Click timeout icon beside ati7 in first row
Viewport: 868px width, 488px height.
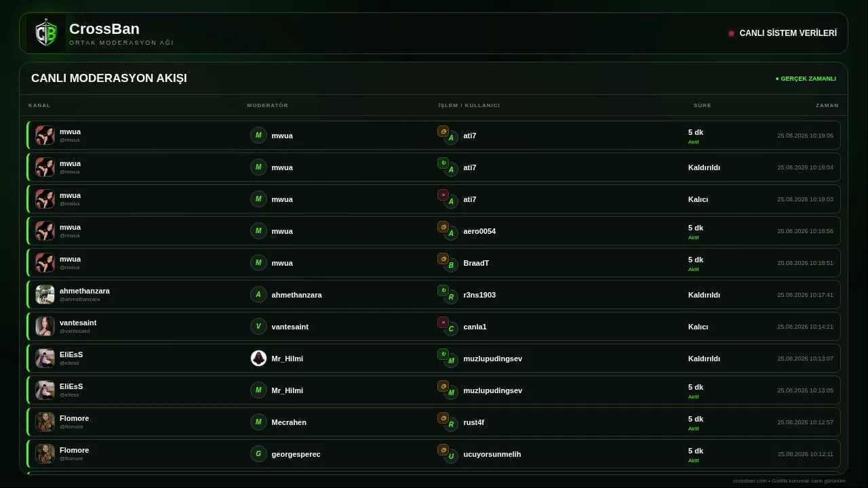point(443,131)
